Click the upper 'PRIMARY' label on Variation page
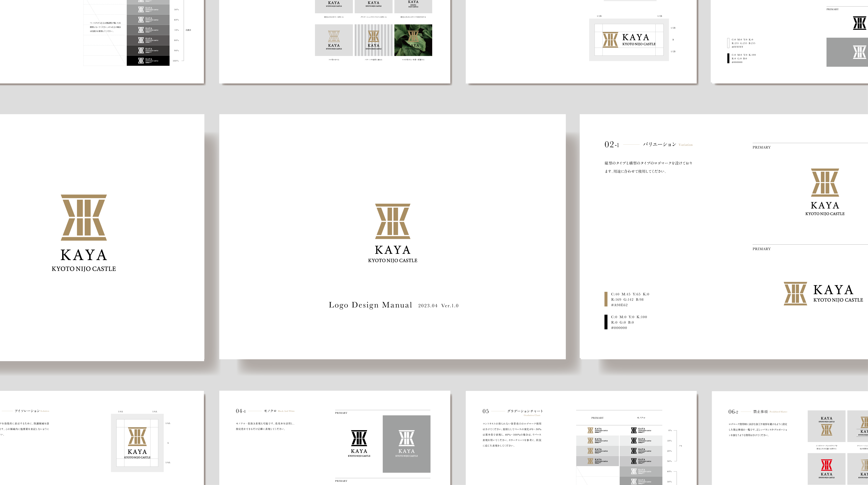 tap(762, 147)
